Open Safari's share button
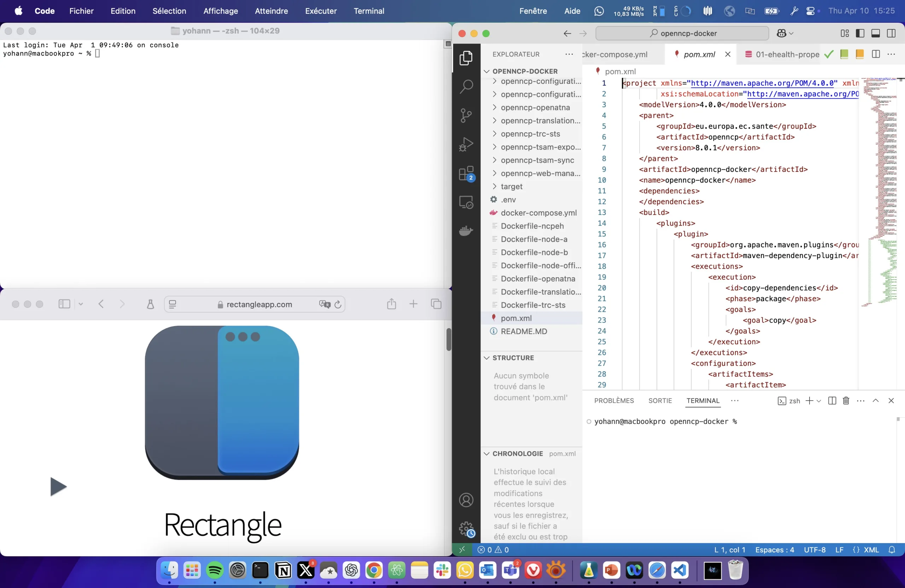This screenshot has width=905, height=588. point(391,304)
